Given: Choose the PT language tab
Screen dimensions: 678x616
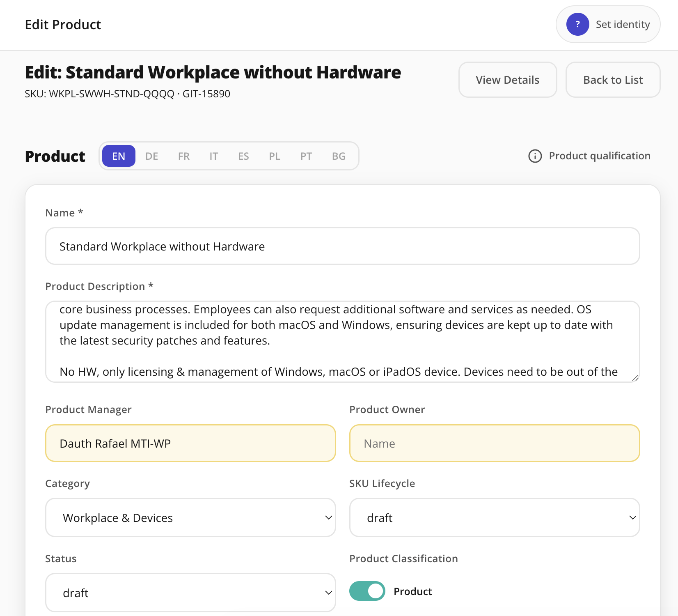Looking at the screenshot, I should [x=306, y=156].
